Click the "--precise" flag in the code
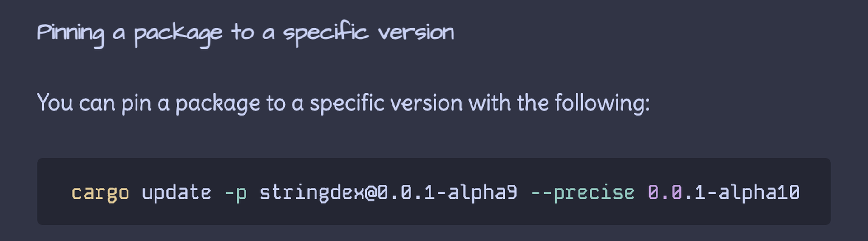The image size is (868, 241). coord(583,193)
